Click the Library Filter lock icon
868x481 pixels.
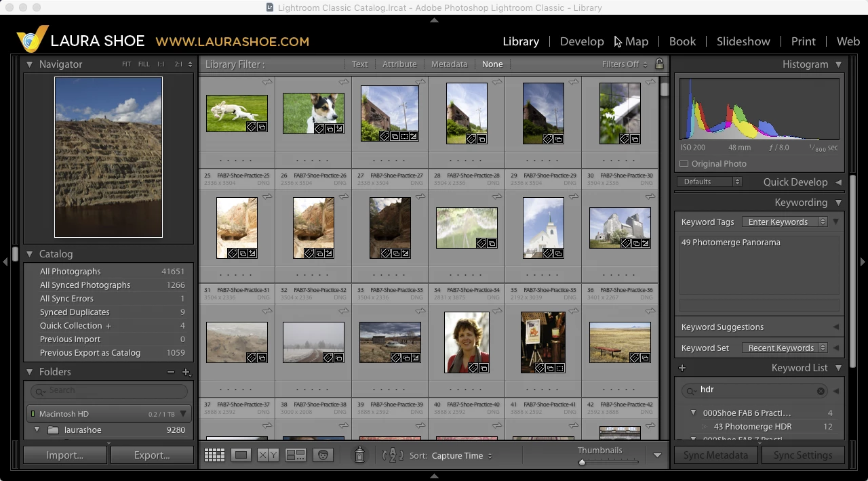659,64
